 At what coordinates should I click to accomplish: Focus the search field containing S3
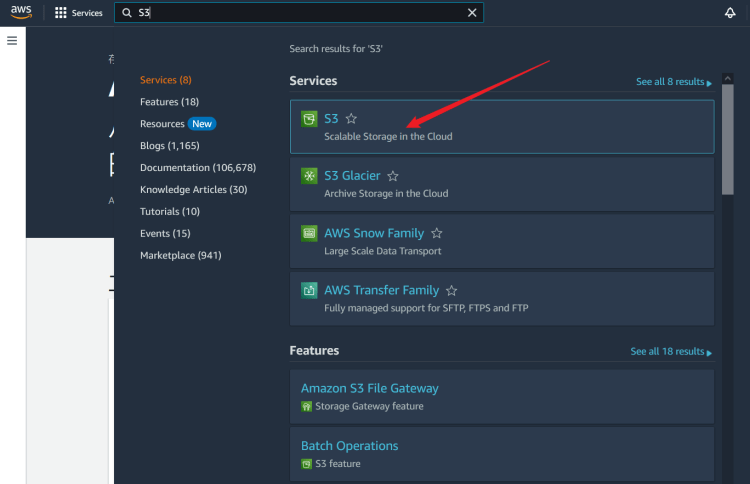coord(298,13)
